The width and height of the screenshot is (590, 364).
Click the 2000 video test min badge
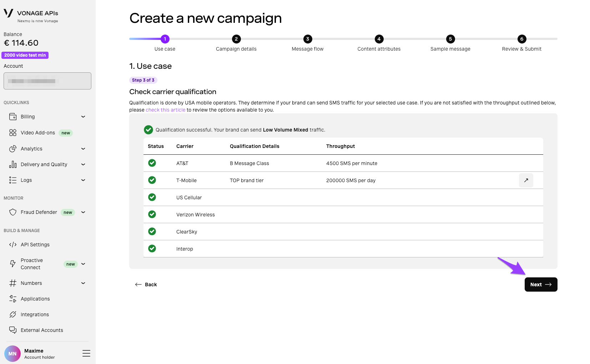25,55
